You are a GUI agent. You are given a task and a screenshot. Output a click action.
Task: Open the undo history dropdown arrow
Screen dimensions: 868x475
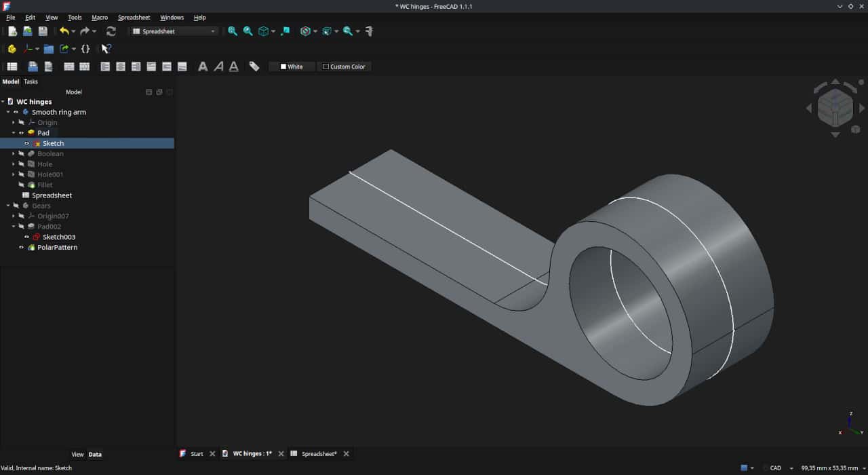click(x=73, y=31)
